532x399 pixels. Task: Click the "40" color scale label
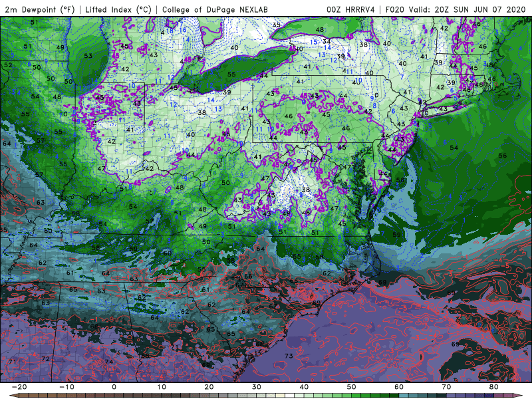304,387
